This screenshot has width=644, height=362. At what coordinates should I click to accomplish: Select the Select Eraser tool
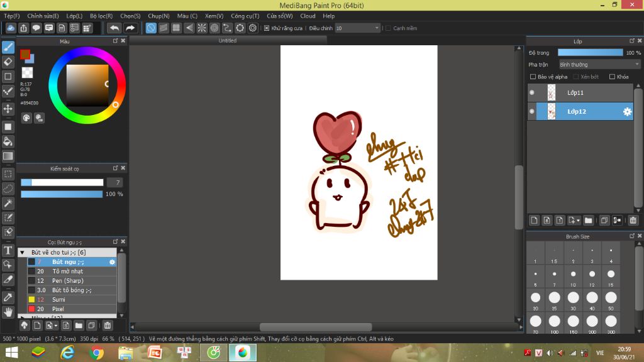click(x=8, y=232)
